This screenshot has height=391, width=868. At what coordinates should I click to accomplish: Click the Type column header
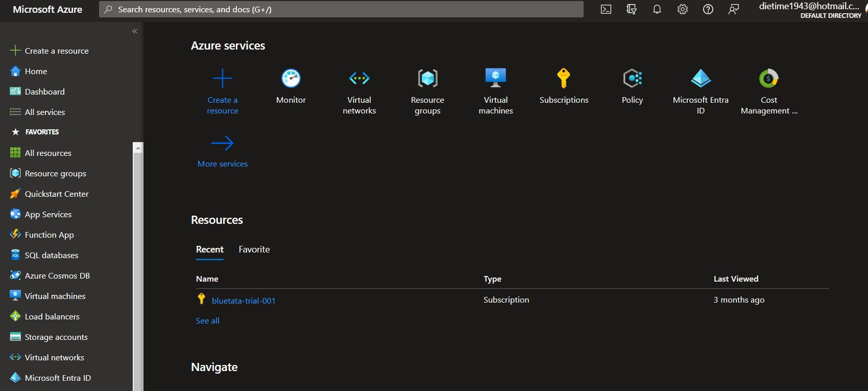pos(492,279)
